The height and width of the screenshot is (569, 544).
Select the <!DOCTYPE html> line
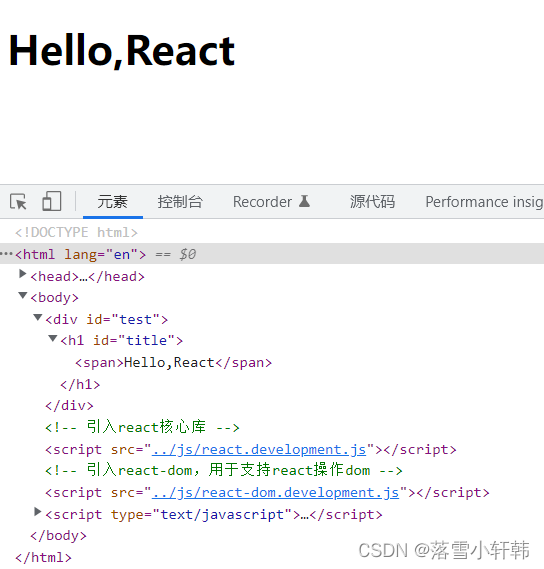76,232
